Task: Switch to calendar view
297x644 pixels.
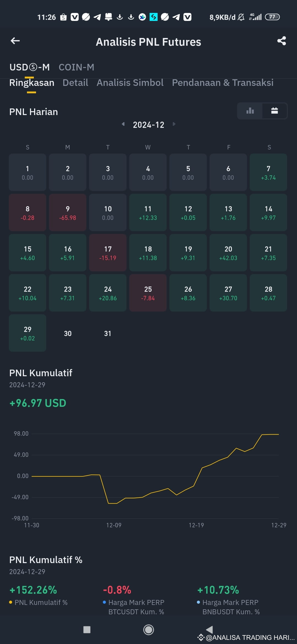Action: (274, 111)
